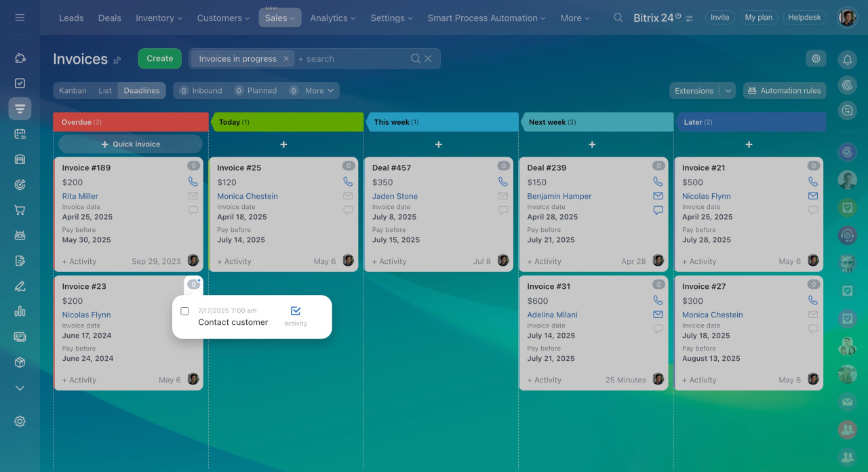Click the hamburger menu icon
Image resolution: width=868 pixels, height=472 pixels.
coord(20,18)
